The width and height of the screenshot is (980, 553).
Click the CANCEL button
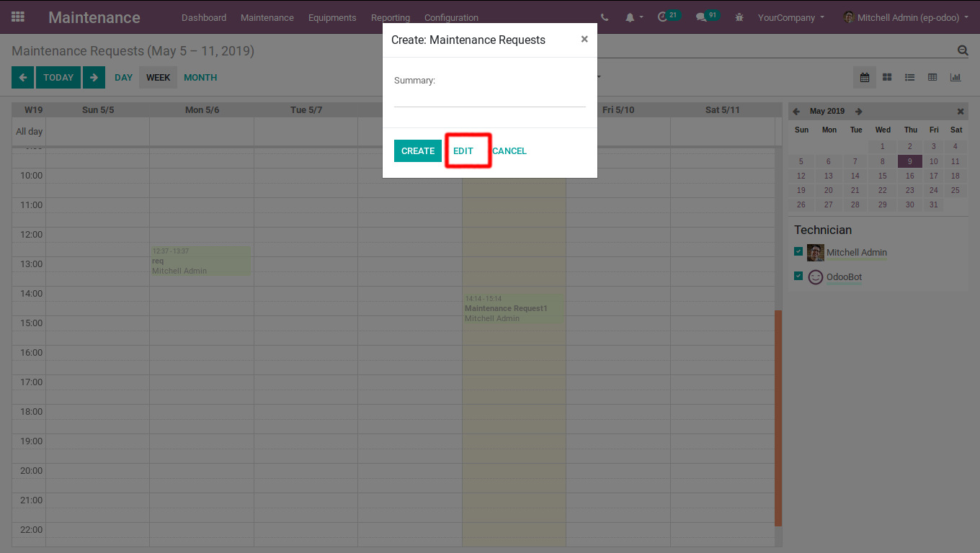click(509, 150)
